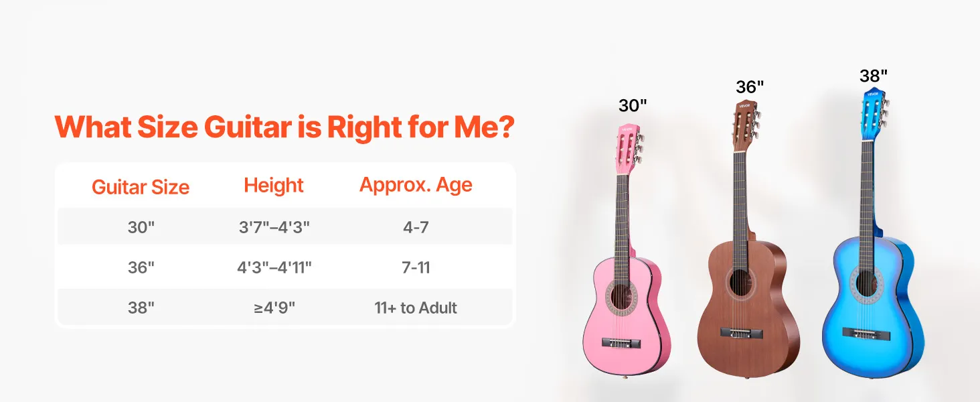Click the "Guitar Size" column header
This screenshot has width=980, height=402.
tap(141, 187)
